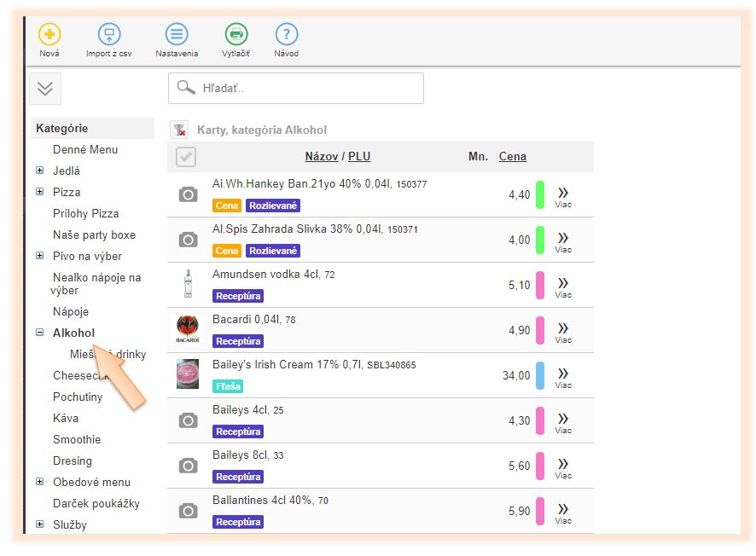The image size is (756, 556).
Task: Collapse the Alkohol category tree node
Action: pos(39,333)
